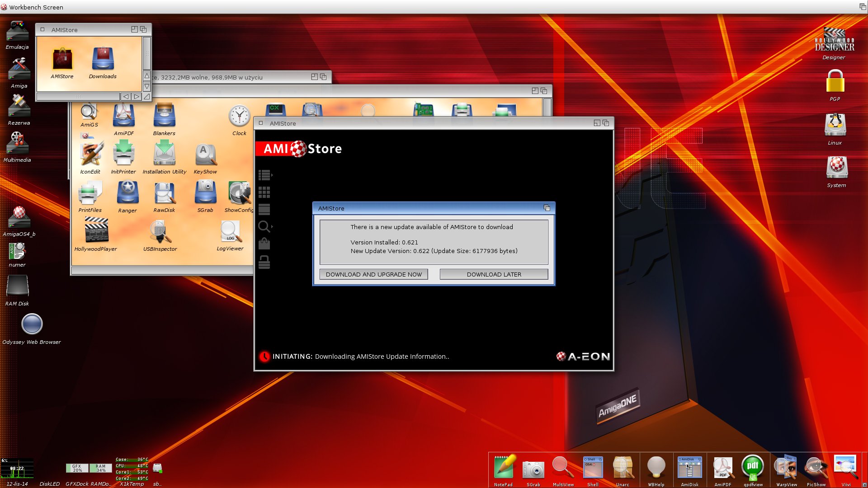This screenshot has width=868, height=488.
Task: Launch qpdfview from the dock
Action: [x=753, y=470]
